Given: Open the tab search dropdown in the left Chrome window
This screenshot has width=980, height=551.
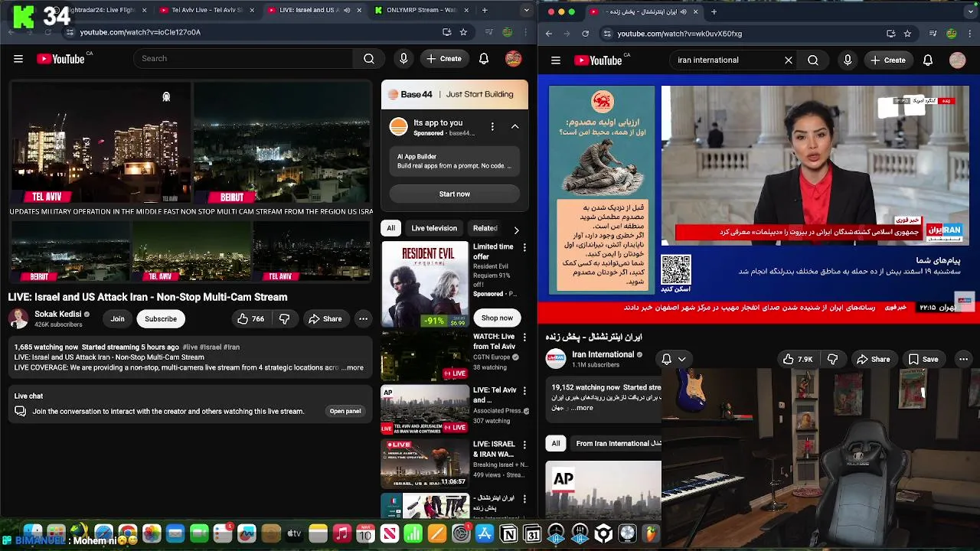Looking at the screenshot, I should (526, 11).
